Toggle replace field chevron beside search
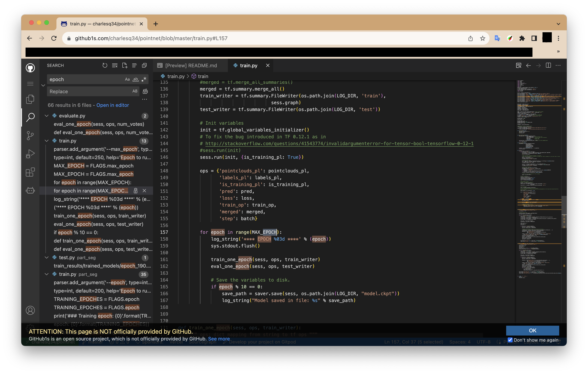 click(43, 85)
